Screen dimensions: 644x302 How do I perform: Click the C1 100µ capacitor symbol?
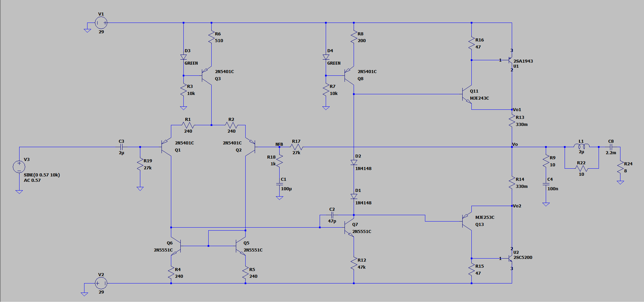point(280,184)
